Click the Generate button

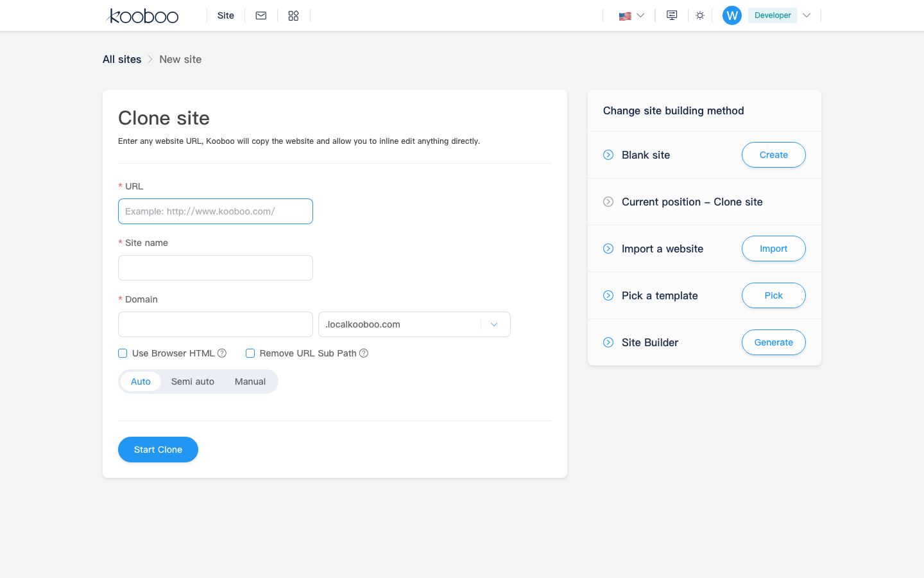[774, 342]
